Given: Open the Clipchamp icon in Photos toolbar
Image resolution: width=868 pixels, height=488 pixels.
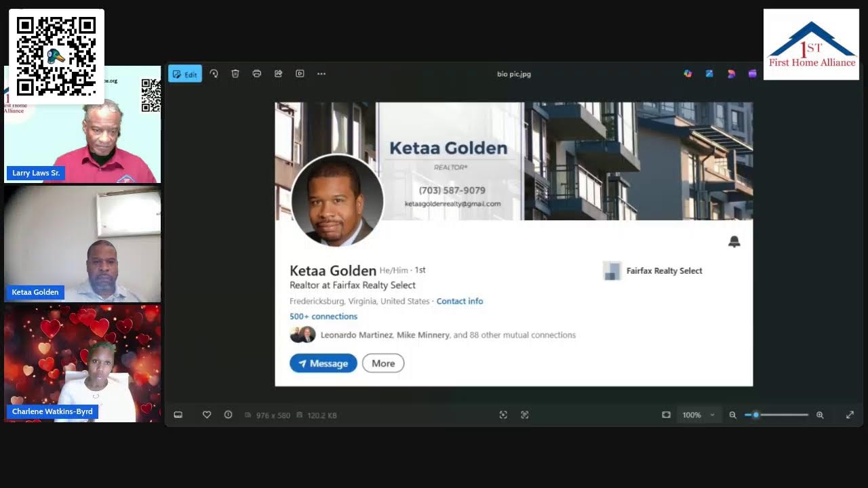Looking at the screenshot, I should (709, 74).
